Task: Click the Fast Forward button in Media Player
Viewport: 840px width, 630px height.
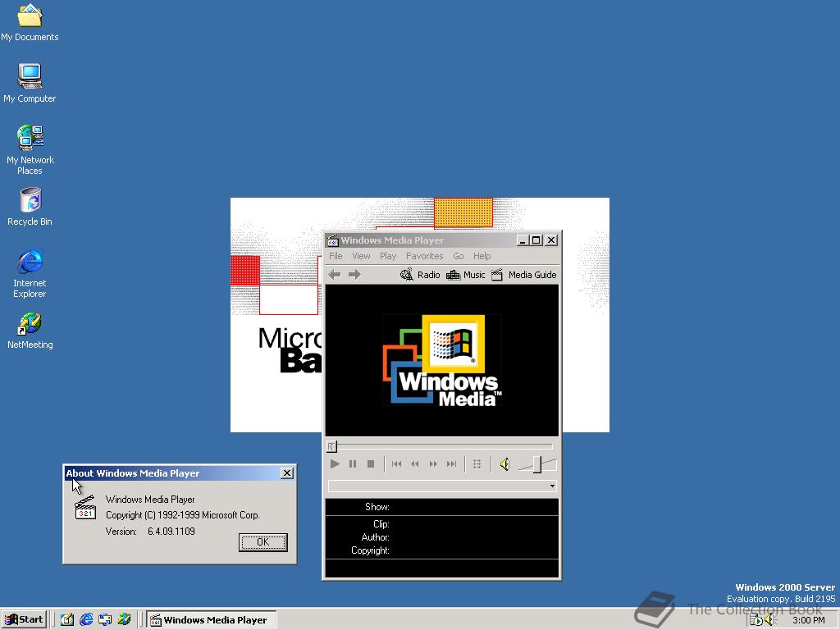Action: (x=433, y=464)
